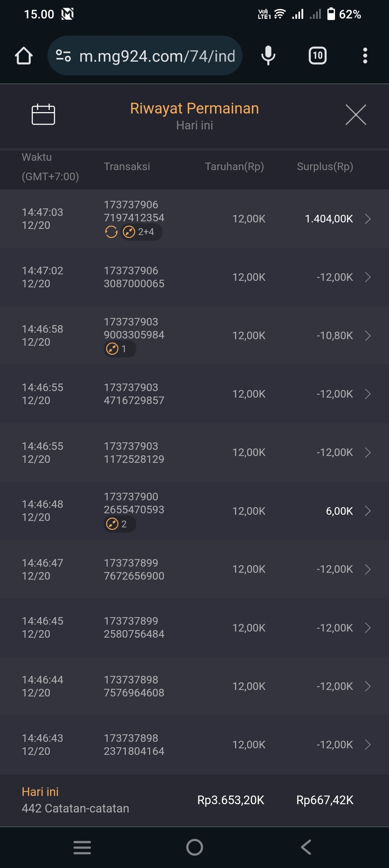Tap the browser home icon

24,56
